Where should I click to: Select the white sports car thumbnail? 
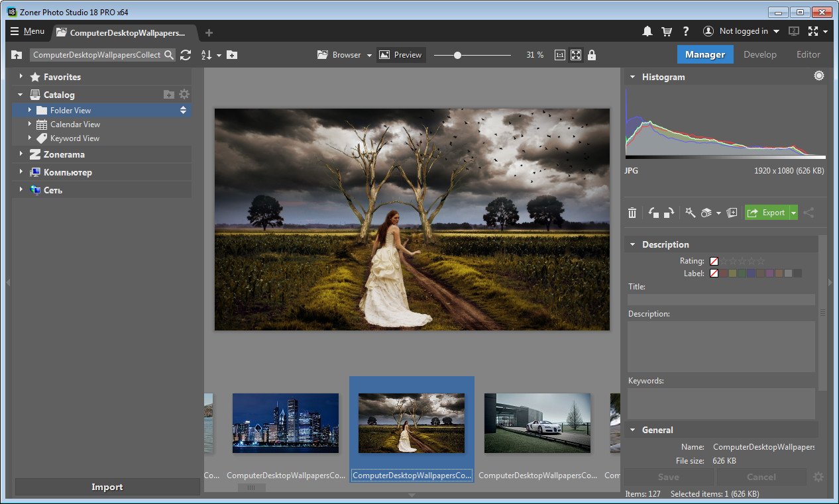[x=537, y=423]
